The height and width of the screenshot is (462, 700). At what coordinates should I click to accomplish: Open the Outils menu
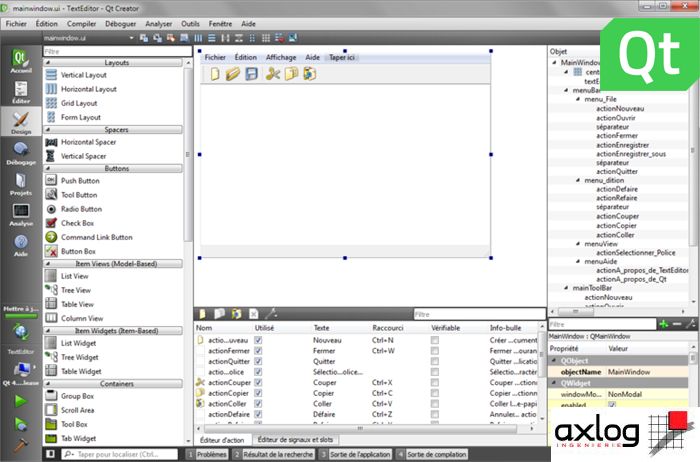[x=190, y=24]
